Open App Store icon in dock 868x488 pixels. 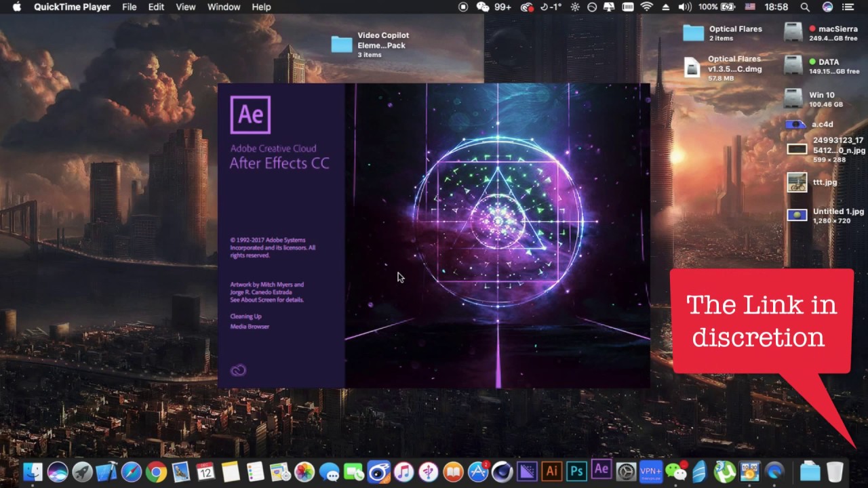pos(478,472)
